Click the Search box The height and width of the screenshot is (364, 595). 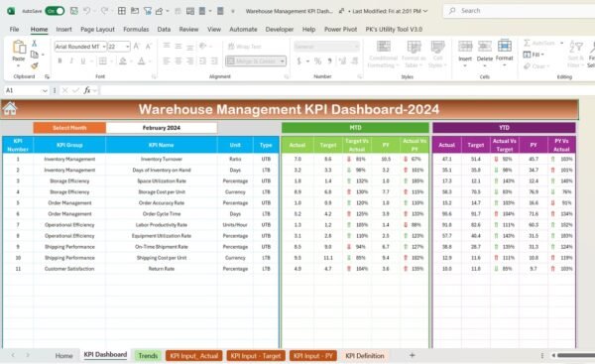519,11
